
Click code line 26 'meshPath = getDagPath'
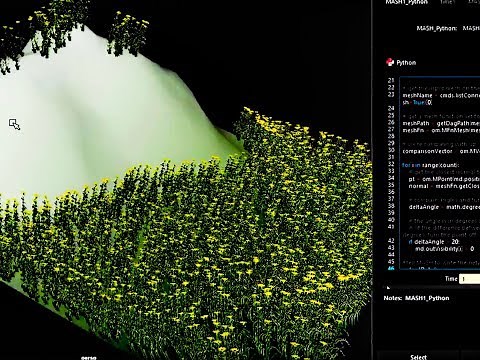(x=441, y=123)
